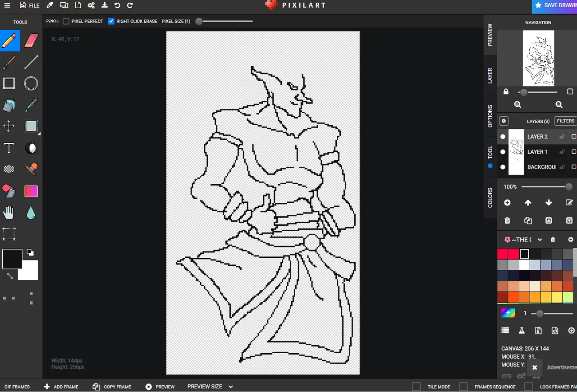The height and width of the screenshot is (392, 577).
Task: Open the settings gears in top toolbar
Action: click(91, 5)
